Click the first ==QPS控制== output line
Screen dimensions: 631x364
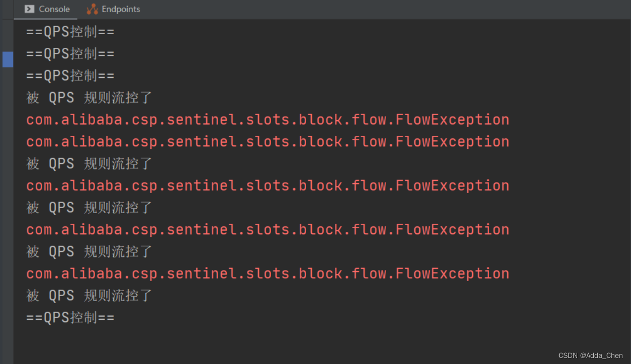[x=70, y=32]
